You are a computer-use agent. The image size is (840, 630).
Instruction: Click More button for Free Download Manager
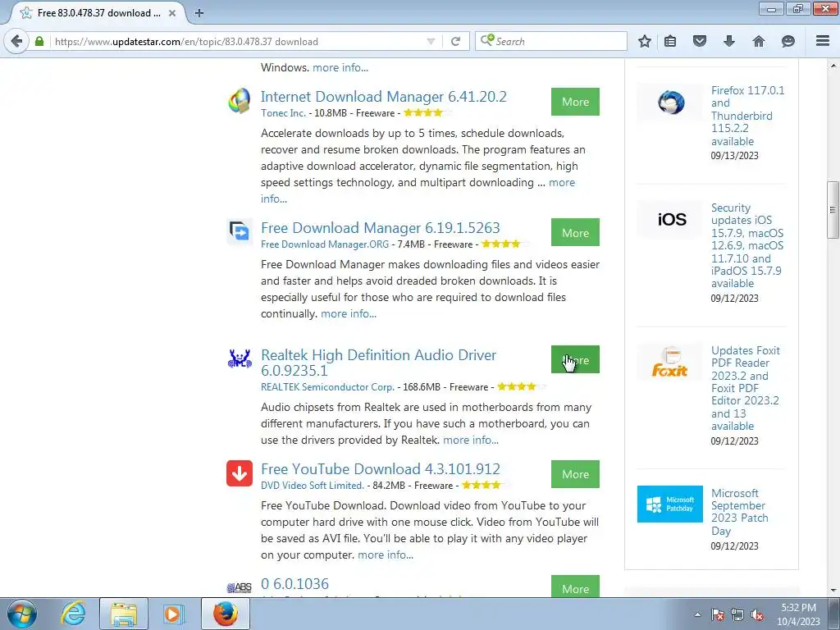pos(575,232)
